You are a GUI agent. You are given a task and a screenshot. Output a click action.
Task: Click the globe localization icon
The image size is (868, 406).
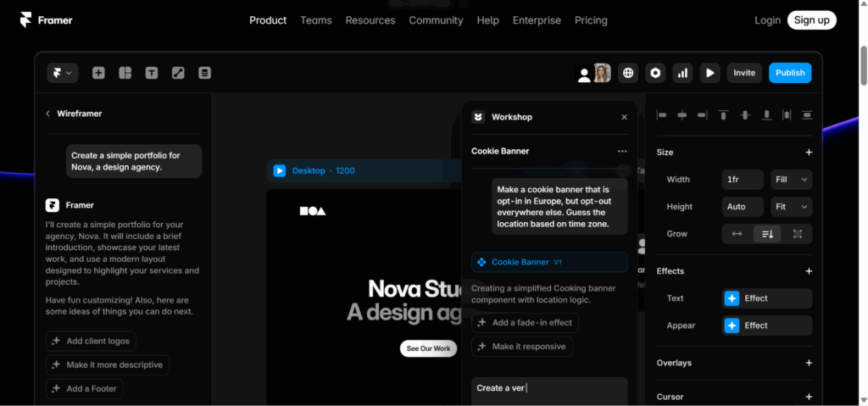628,73
